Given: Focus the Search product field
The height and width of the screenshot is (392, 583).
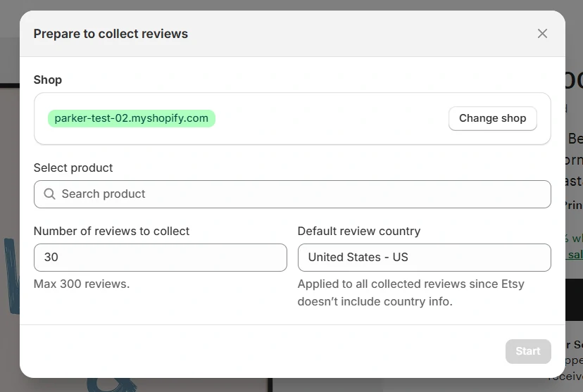Looking at the screenshot, I should click(292, 194).
